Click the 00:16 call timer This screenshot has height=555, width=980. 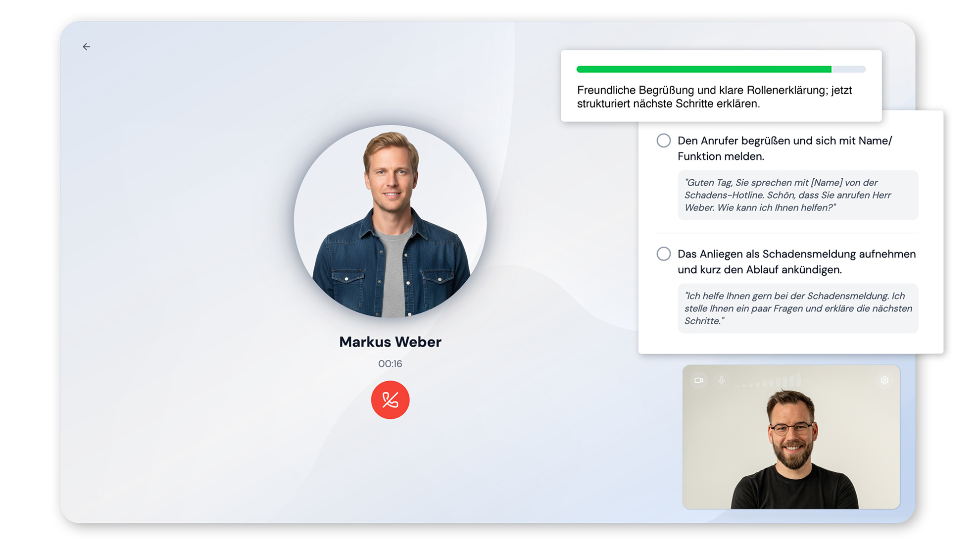[390, 363]
